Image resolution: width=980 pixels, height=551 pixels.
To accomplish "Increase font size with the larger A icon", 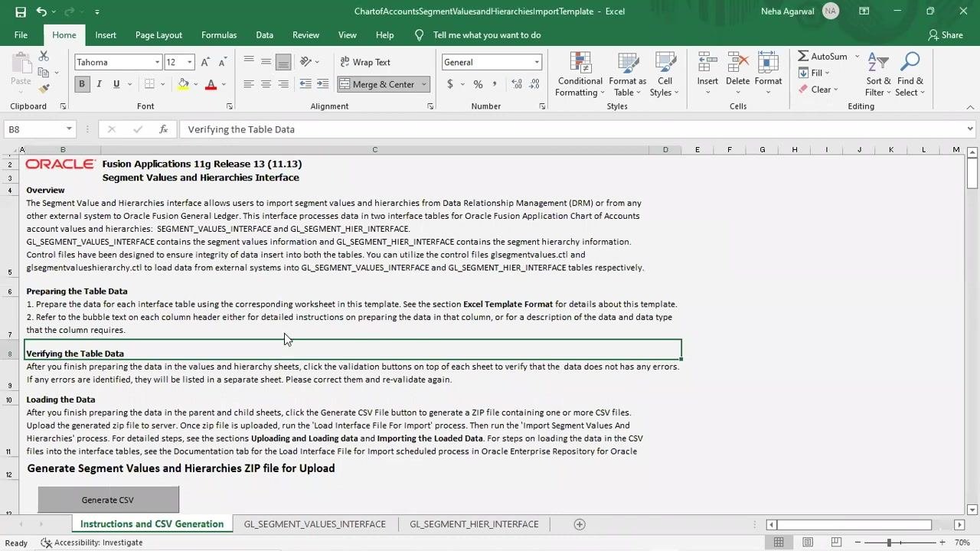I will click(x=205, y=62).
